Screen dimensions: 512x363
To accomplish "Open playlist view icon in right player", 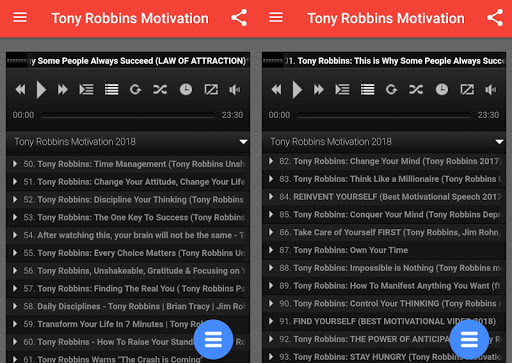I will click(342, 89).
